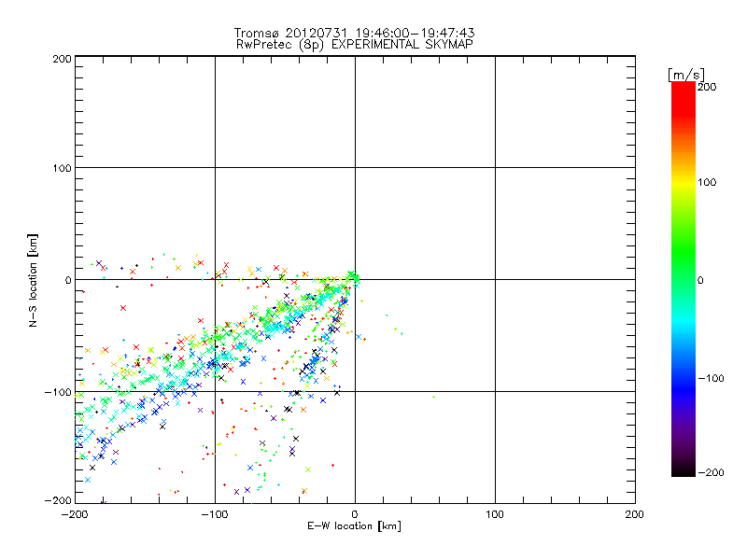Pick the green middle of the colorbar
The height and width of the screenshot is (560, 747).
pyautogui.click(x=684, y=279)
